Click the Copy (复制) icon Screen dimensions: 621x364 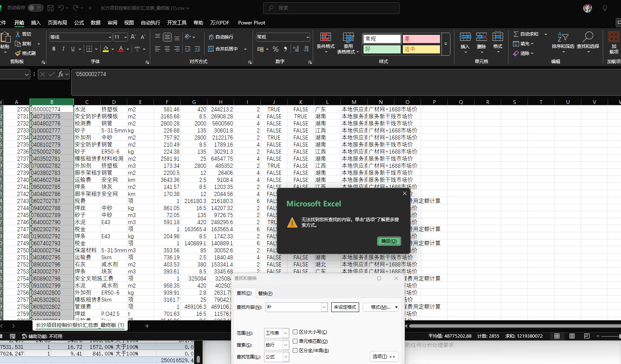coord(18,44)
